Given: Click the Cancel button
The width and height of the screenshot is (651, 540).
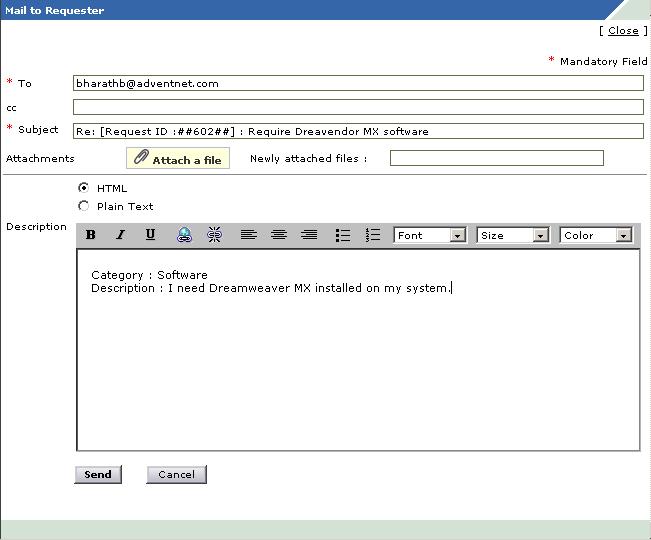Looking at the screenshot, I should click(x=176, y=475).
